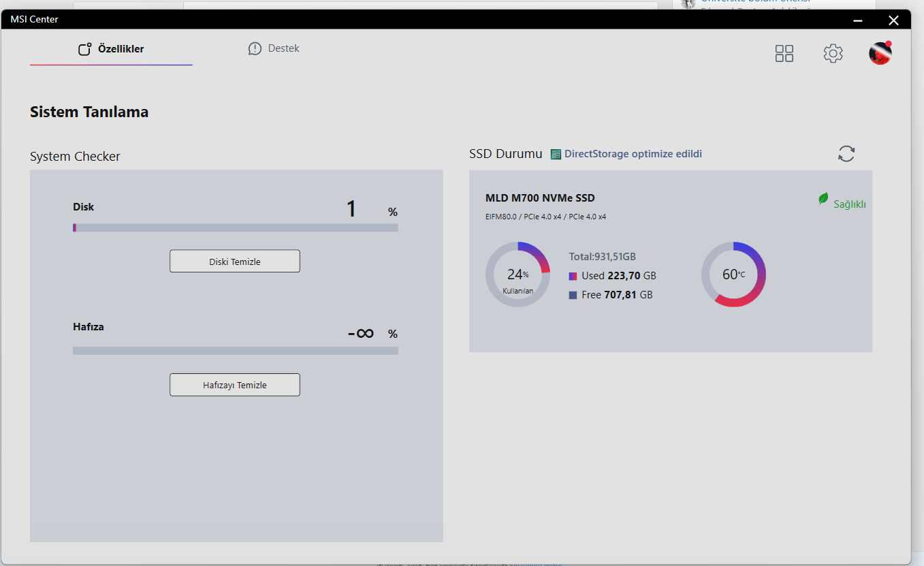Click the Hafızayı Temizle button
924x566 pixels.
235,385
